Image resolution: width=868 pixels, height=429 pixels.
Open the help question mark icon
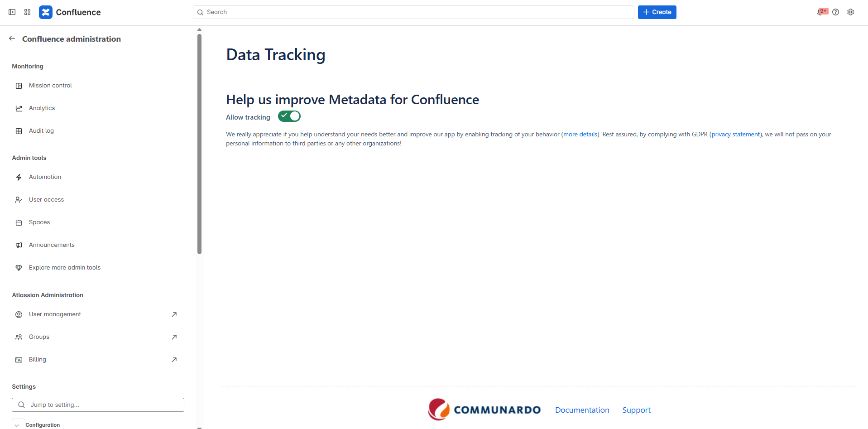836,12
